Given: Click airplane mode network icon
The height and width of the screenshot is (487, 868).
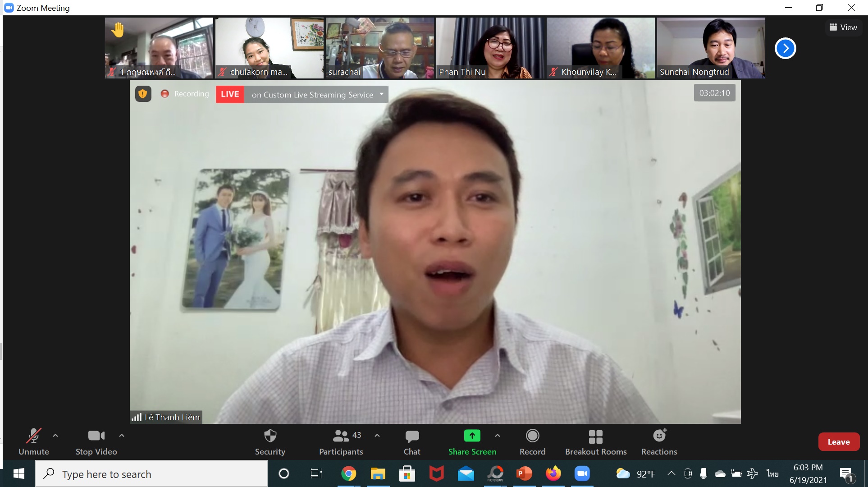Looking at the screenshot, I should [753, 473].
